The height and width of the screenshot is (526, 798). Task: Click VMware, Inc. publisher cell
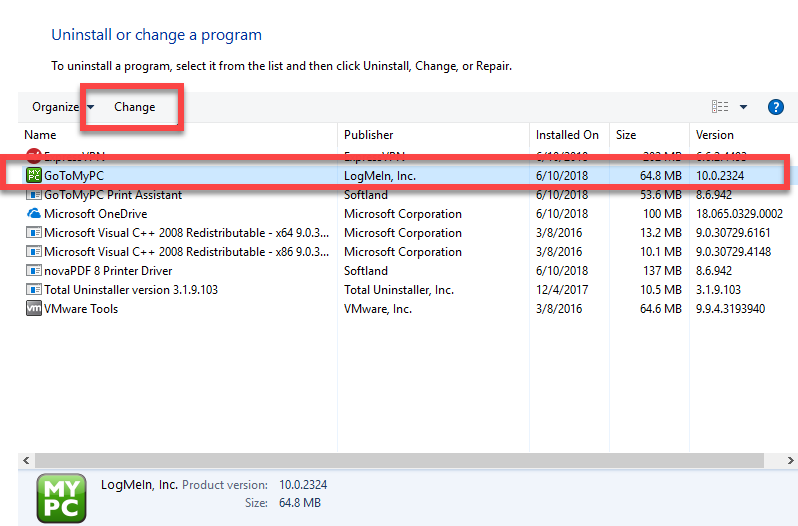click(378, 309)
